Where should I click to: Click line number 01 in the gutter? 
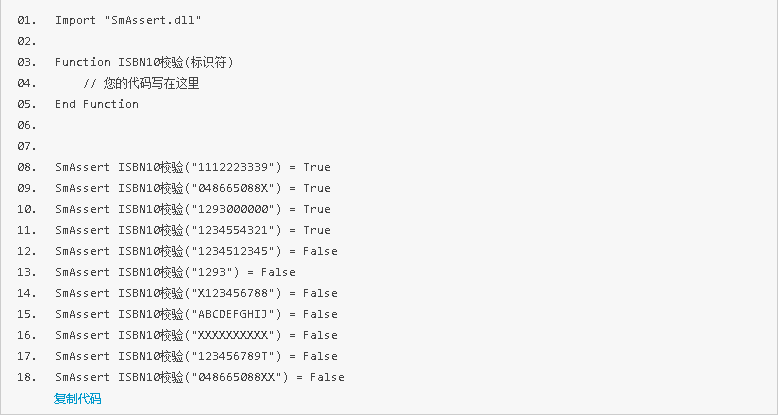(27, 20)
